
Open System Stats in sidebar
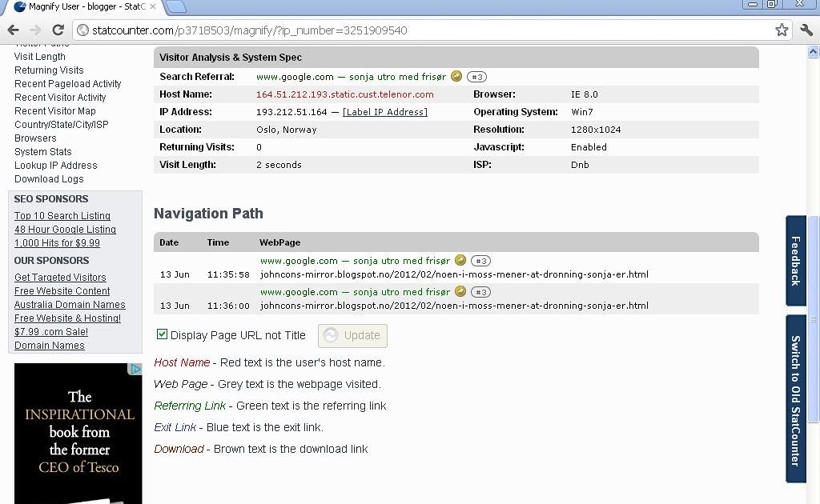coord(43,151)
